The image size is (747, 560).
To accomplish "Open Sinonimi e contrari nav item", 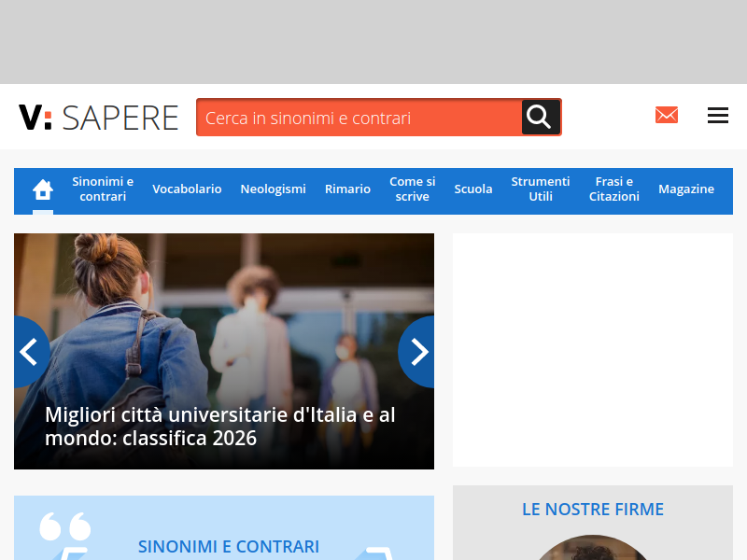I will coord(103,189).
